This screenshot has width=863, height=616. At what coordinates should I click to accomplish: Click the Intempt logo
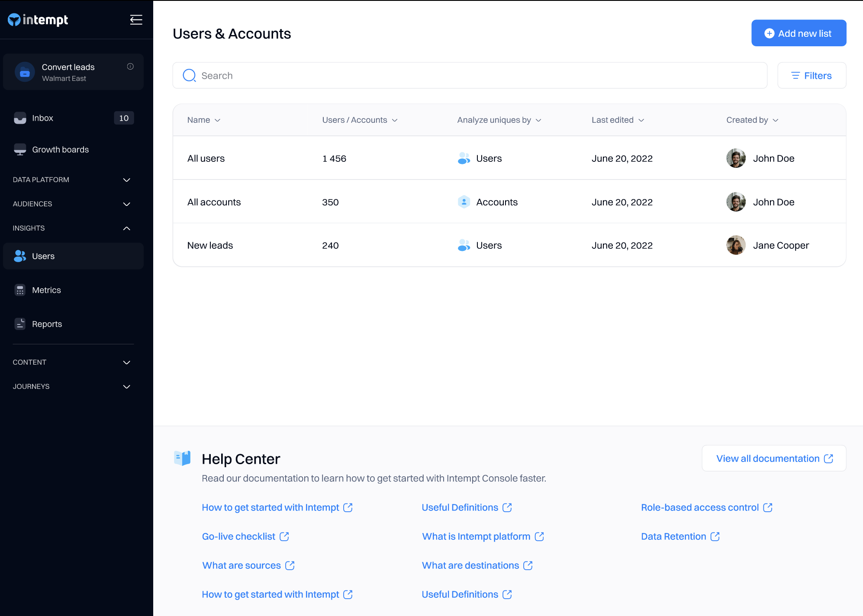38,20
